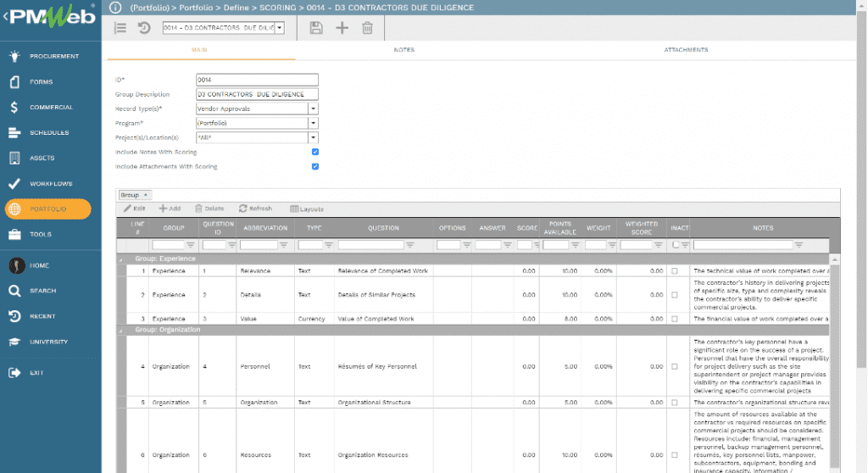Switch to Notes tab

[404, 50]
